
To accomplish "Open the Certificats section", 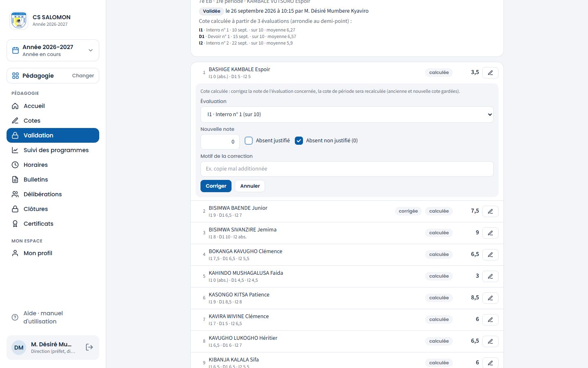I will 53,224.
